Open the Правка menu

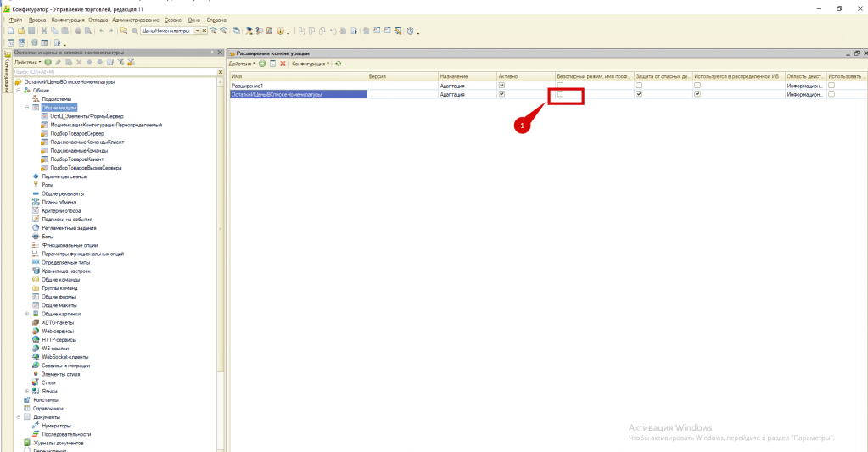[37, 20]
